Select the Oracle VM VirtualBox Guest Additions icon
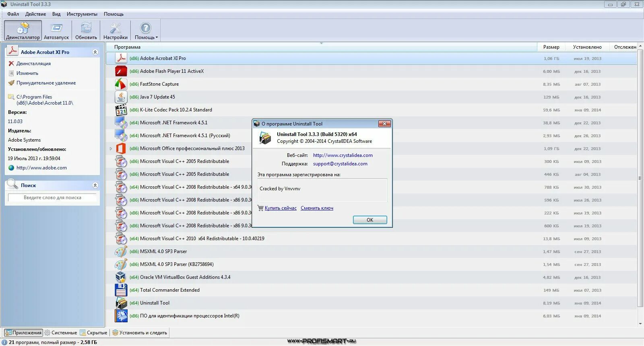644x346 pixels. [x=121, y=277]
